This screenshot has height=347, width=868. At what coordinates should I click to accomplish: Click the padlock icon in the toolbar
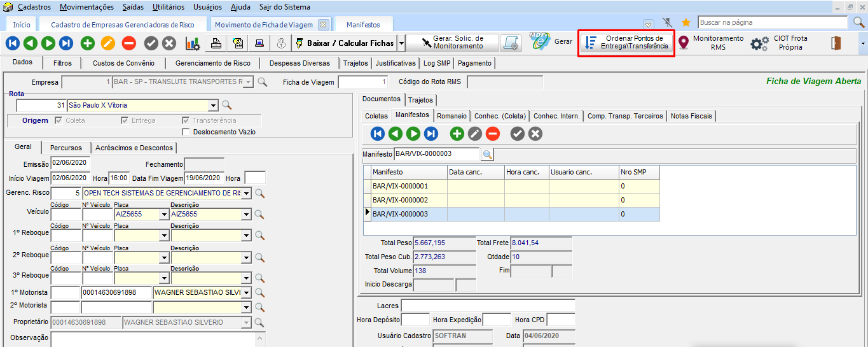281,43
